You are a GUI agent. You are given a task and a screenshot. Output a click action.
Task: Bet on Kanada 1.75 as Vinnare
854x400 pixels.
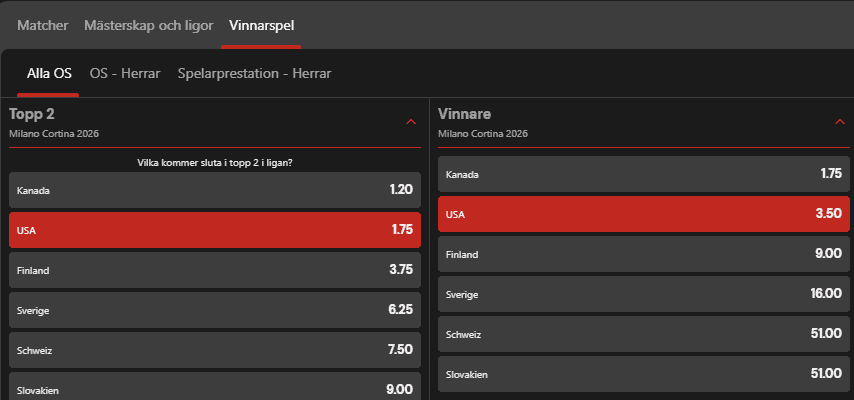click(643, 174)
